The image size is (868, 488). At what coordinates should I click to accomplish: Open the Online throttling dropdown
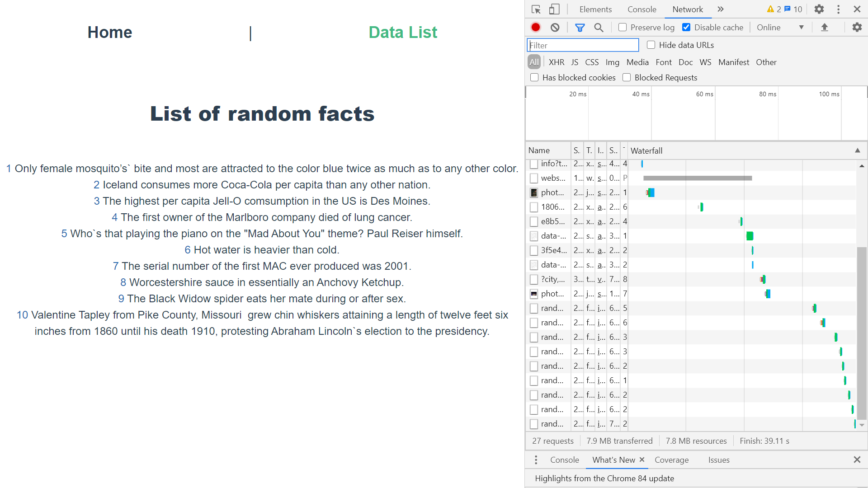780,28
